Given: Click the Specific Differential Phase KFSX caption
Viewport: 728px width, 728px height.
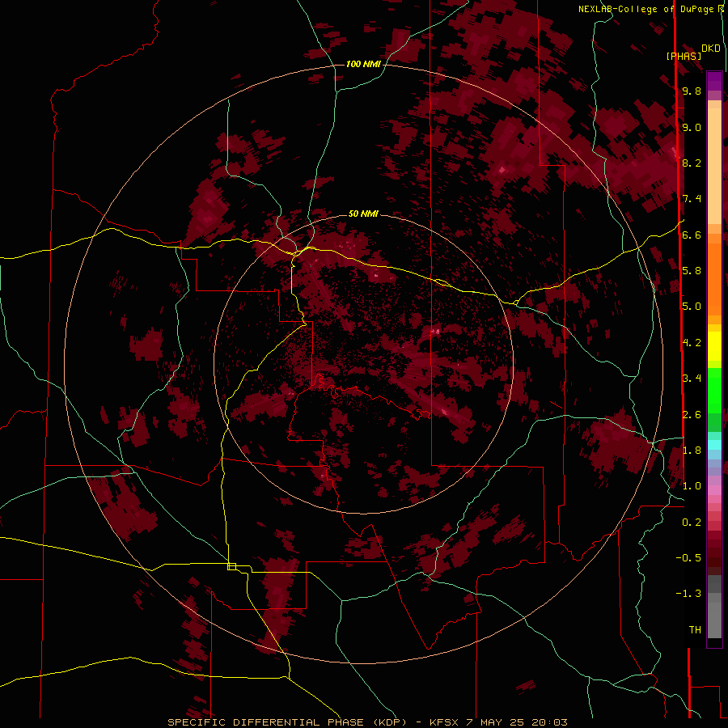Looking at the screenshot, I should point(368,722).
